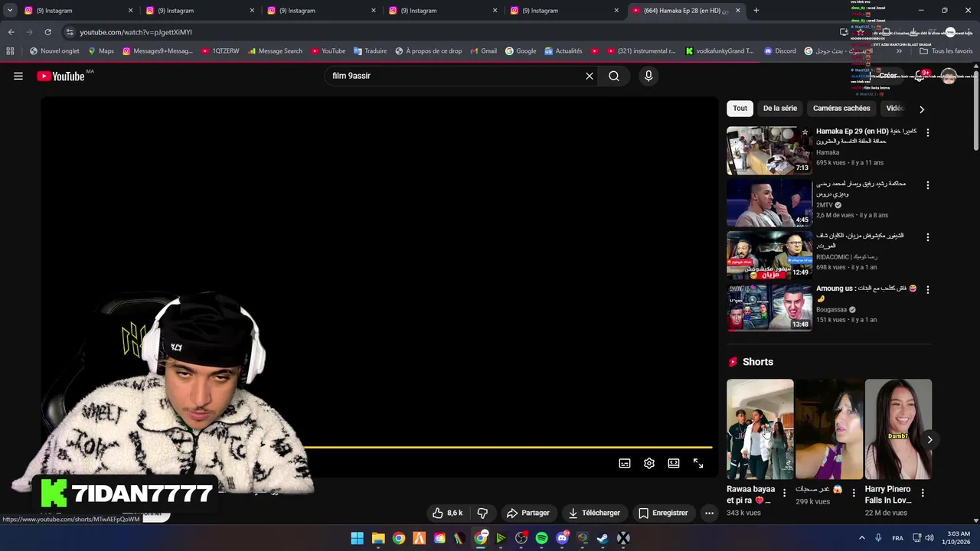Open Chrome's tab search dropdown
This screenshot has height=551, width=980.
click(10, 11)
